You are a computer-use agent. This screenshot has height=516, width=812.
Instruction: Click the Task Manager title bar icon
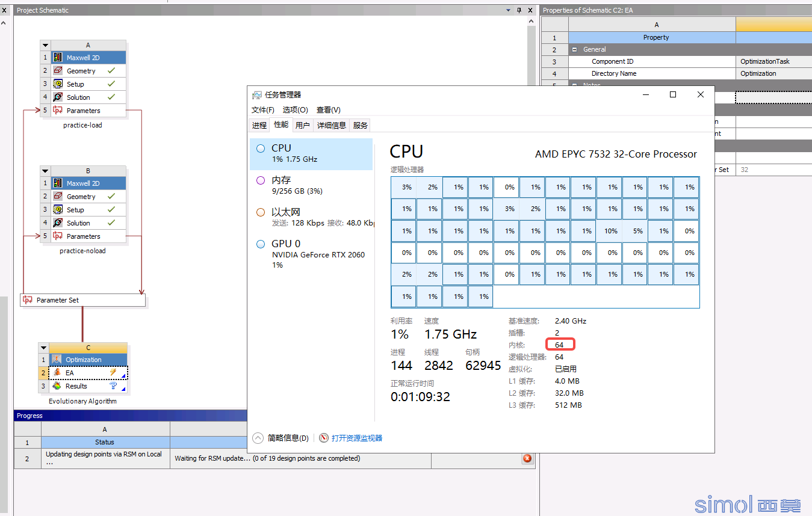(257, 95)
